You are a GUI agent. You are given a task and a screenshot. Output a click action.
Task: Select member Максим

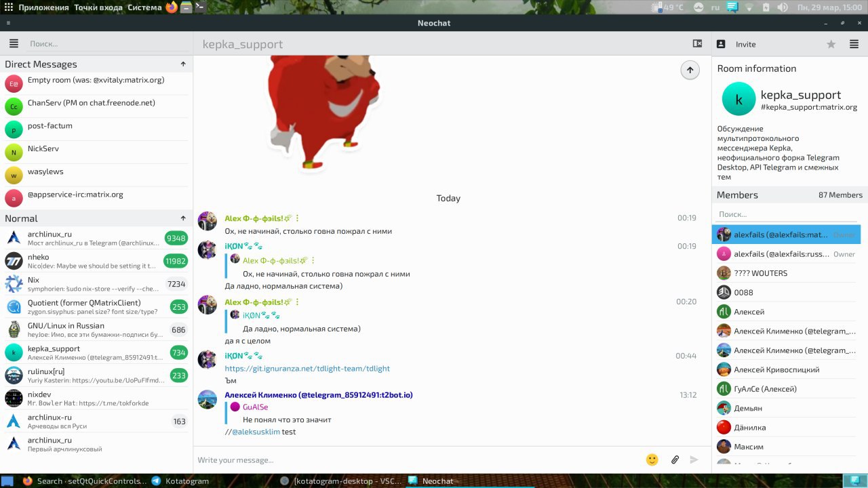(787, 447)
